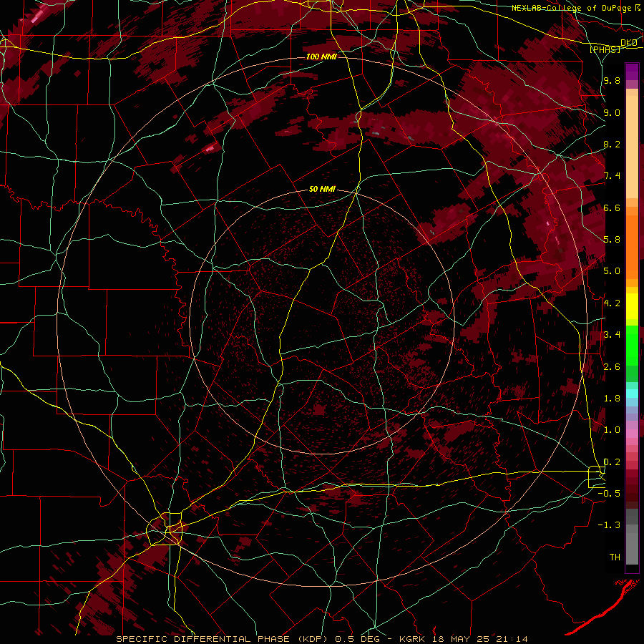Click the -1.3 value on color scale
644x644 pixels.
609,525
